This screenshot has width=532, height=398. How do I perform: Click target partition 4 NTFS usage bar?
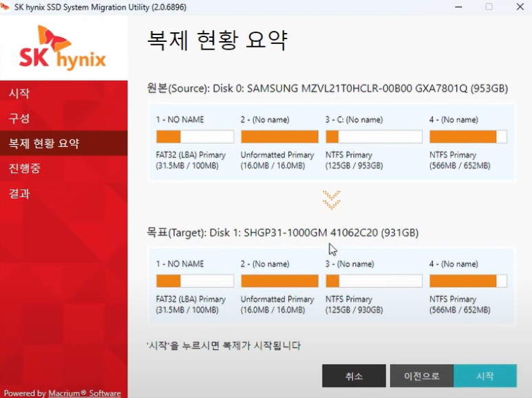point(468,281)
